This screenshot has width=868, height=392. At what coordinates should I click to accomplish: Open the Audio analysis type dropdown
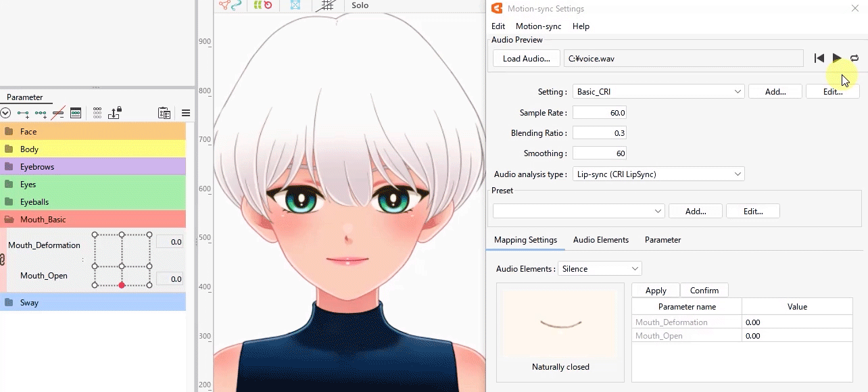pos(658,174)
